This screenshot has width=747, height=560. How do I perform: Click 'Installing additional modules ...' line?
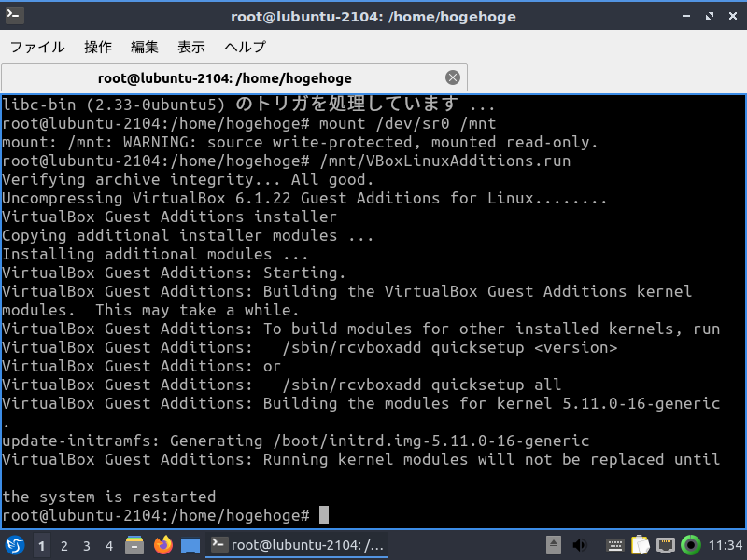click(155, 254)
